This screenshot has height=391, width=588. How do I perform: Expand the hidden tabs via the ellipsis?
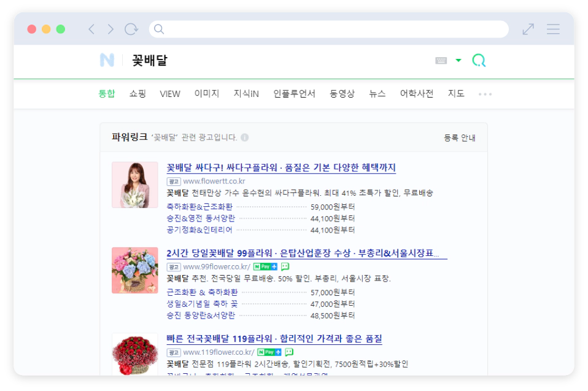(485, 93)
